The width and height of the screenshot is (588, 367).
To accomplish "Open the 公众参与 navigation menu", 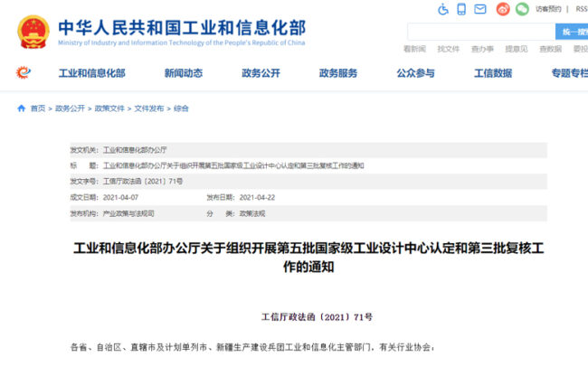I will 415,73.
